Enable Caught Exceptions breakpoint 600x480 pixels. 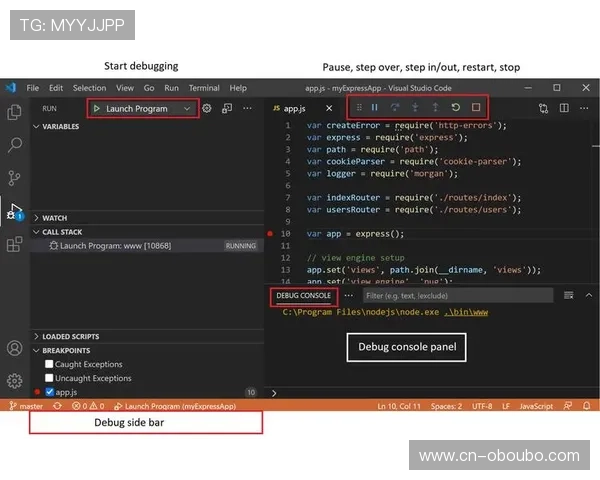49,365
